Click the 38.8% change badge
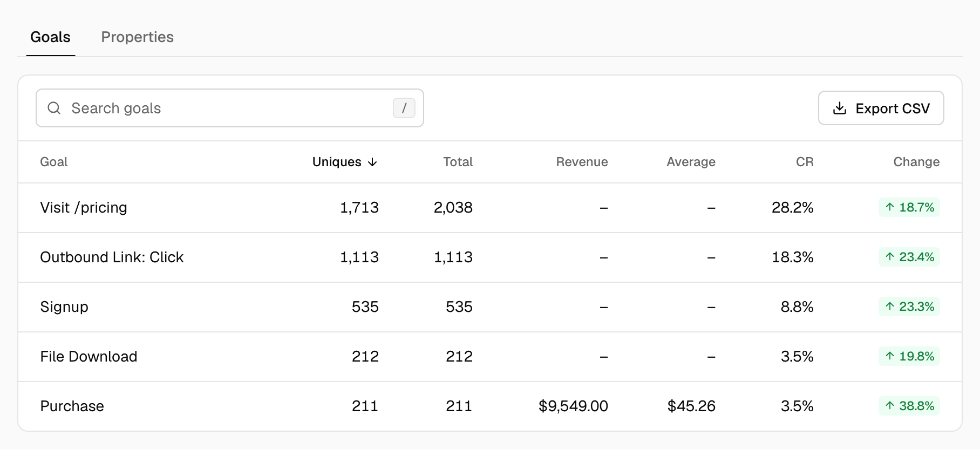Image resolution: width=980 pixels, height=449 pixels. click(x=909, y=406)
